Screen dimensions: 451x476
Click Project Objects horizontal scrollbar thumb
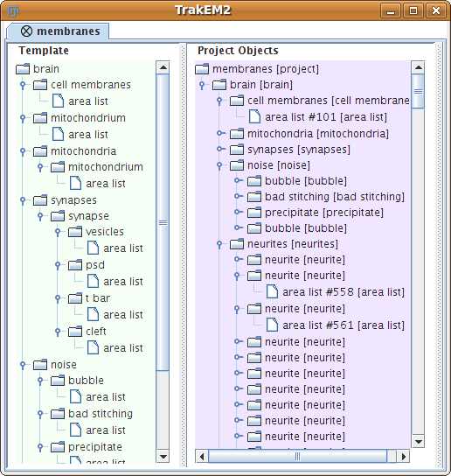pyautogui.click(x=297, y=456)
